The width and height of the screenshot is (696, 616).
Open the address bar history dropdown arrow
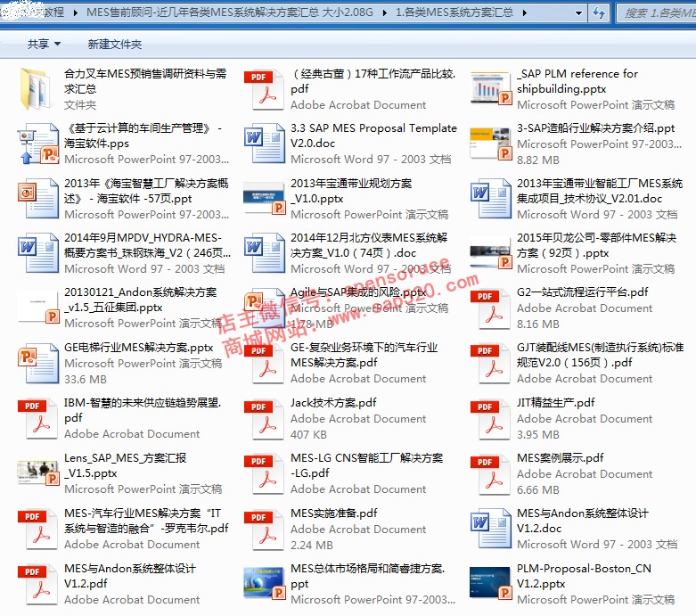coord(579,12)
